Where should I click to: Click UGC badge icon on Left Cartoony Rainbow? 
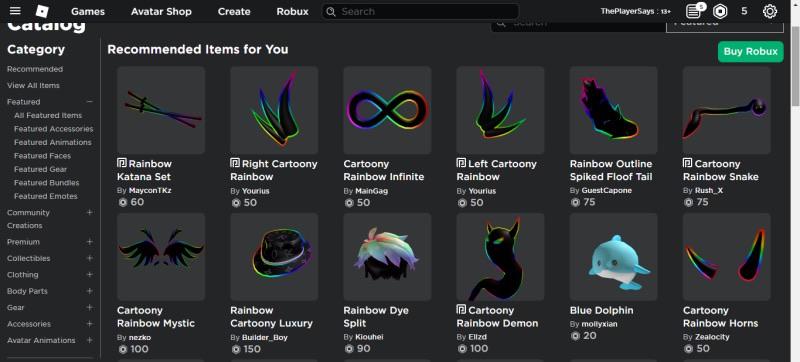click(x=461, y=163)
